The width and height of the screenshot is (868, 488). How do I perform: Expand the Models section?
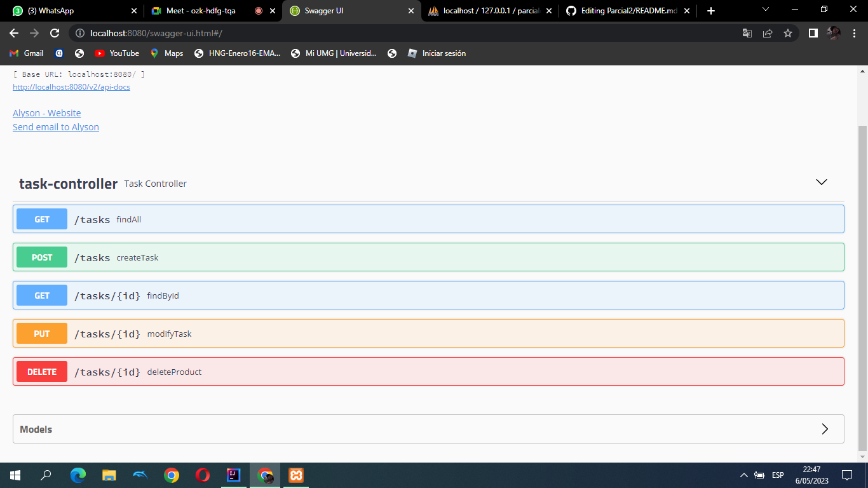428,429
